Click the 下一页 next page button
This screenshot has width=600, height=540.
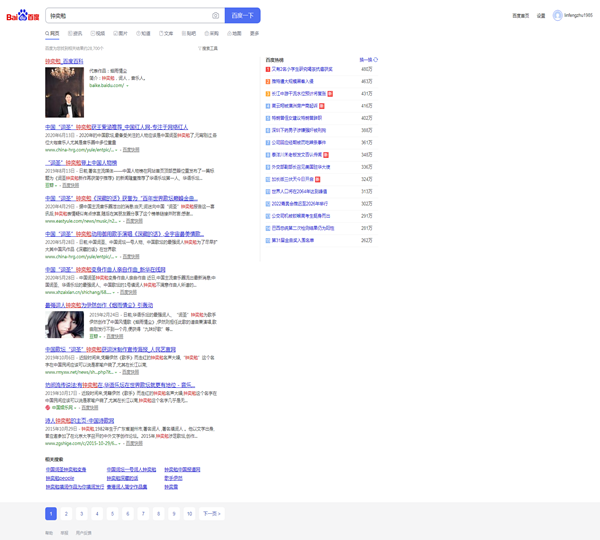211,513
